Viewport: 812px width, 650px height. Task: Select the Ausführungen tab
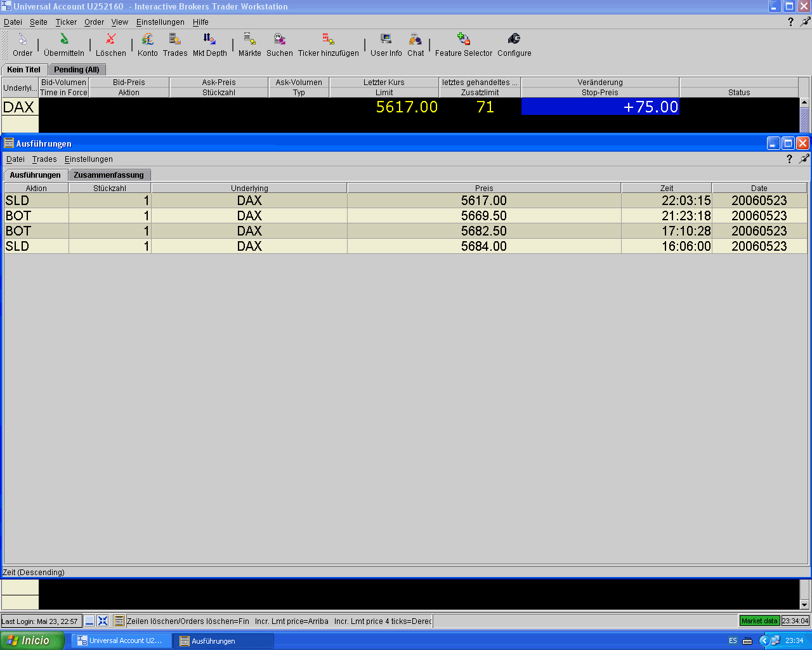pyautogui.click(x=36, y=175)
